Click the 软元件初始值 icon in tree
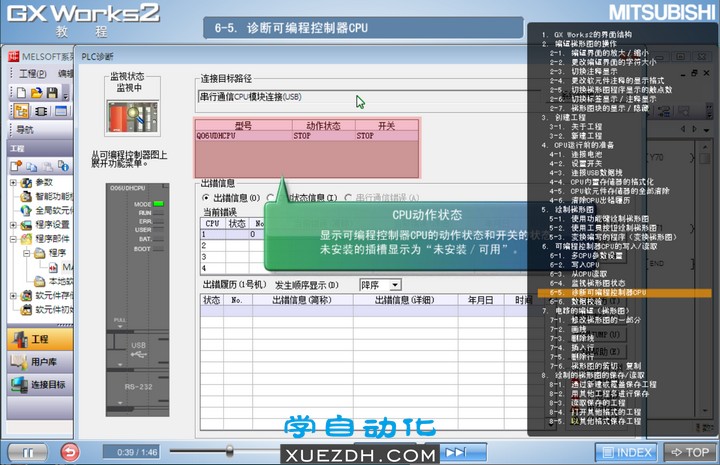720x465 pixels. coord(27,309)
